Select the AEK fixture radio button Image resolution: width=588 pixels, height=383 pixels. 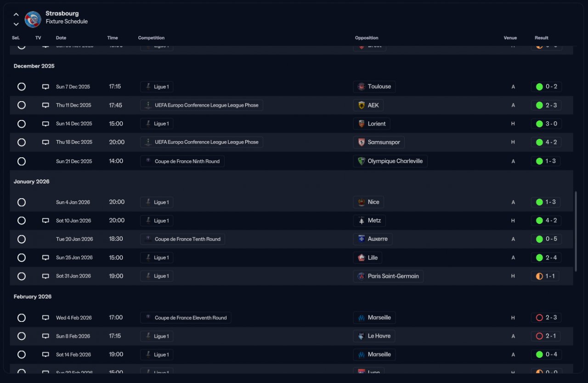[x=22, y=105]
